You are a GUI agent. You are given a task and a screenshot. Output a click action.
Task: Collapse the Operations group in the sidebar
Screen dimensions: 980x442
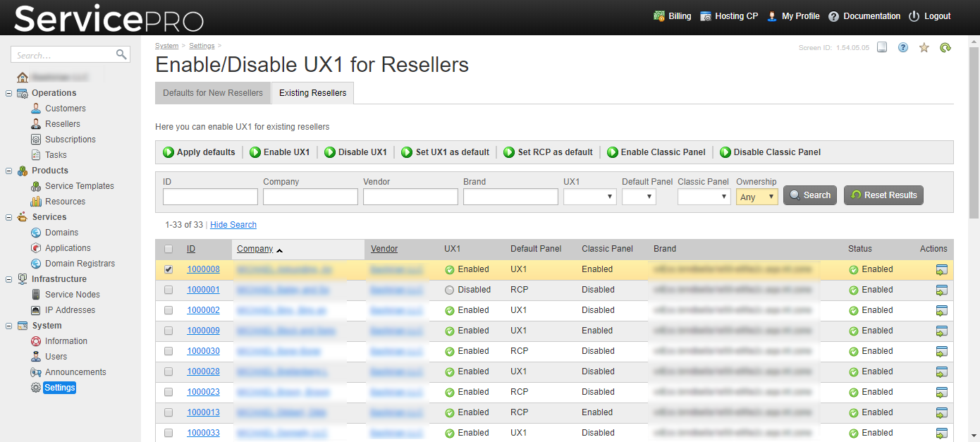click(x=8, y=93)
